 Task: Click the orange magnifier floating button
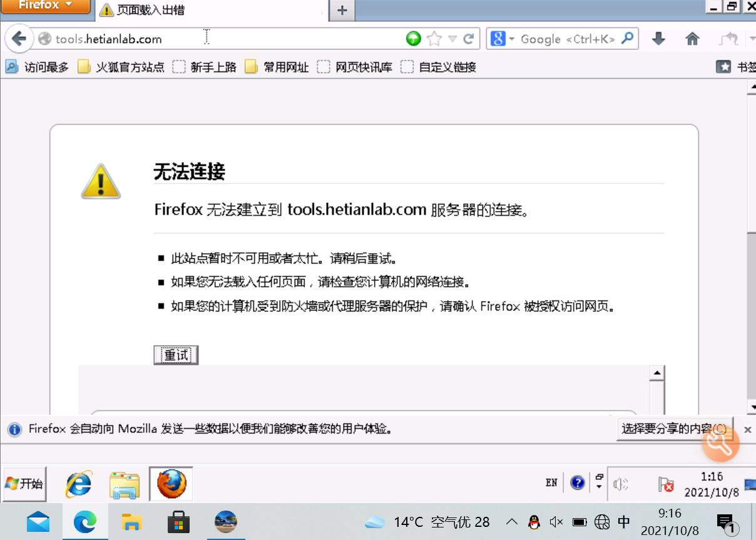click(721, 443)
